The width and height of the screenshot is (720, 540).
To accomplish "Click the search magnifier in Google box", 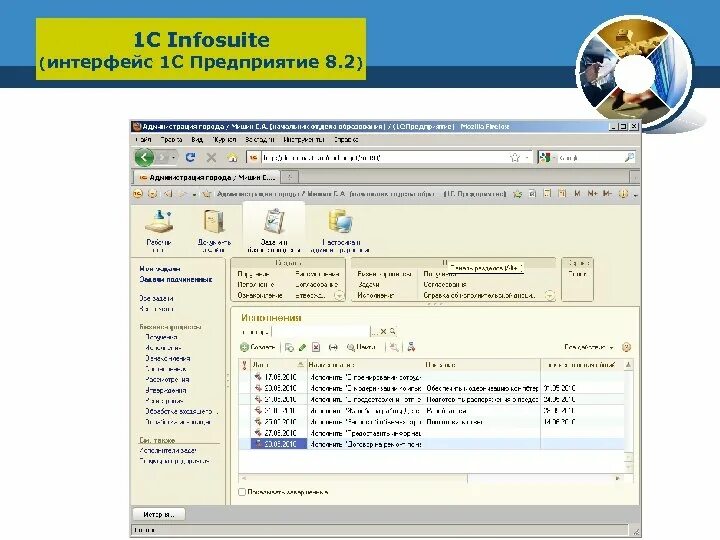I will [x=629, y=158].
